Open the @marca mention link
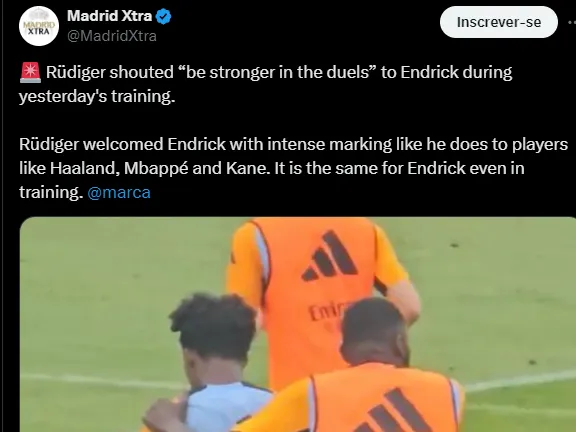 (x=119, y=192)
